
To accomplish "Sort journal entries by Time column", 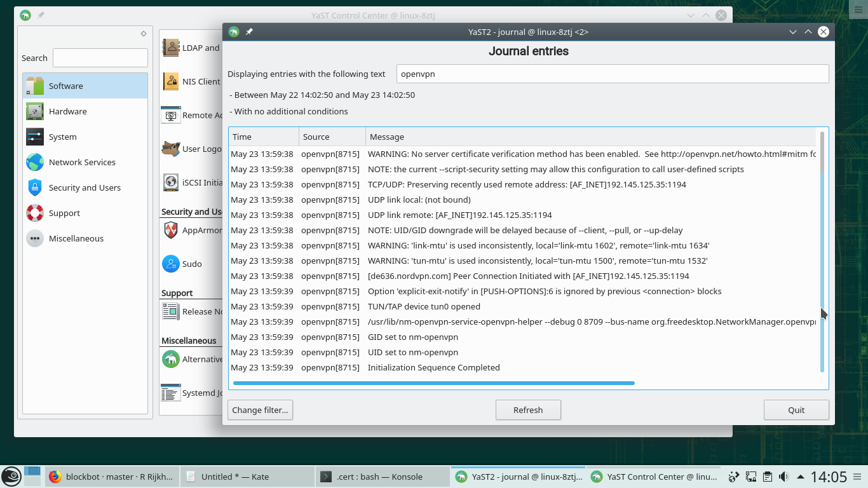I will (x=264, y=137).
